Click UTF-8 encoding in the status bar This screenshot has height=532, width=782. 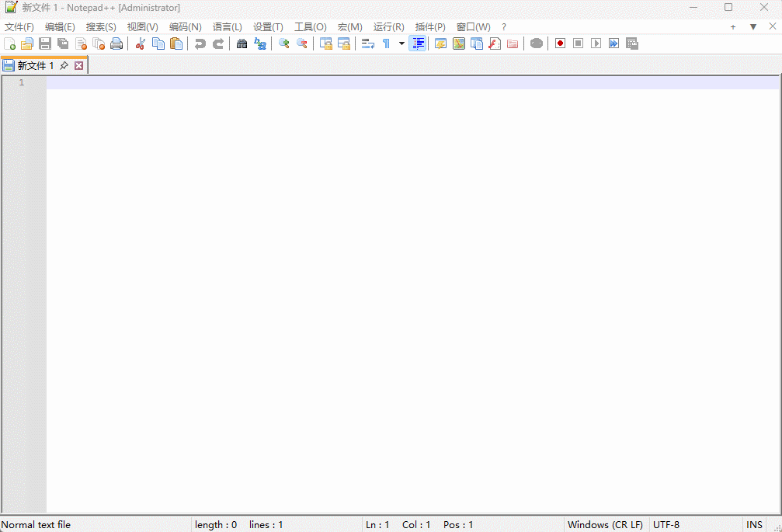[x=666, y=525]
